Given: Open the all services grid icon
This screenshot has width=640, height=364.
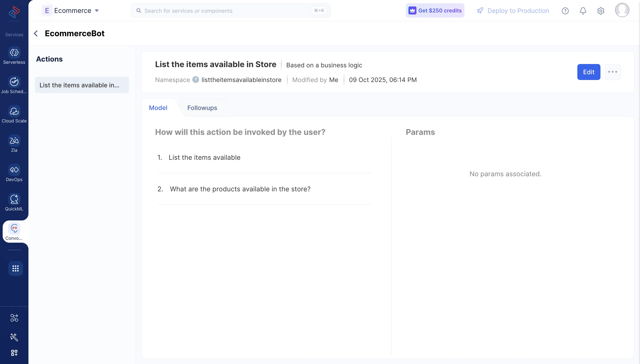Looking at the screenshot, I should pyautogui.click(x=15, y=268).
